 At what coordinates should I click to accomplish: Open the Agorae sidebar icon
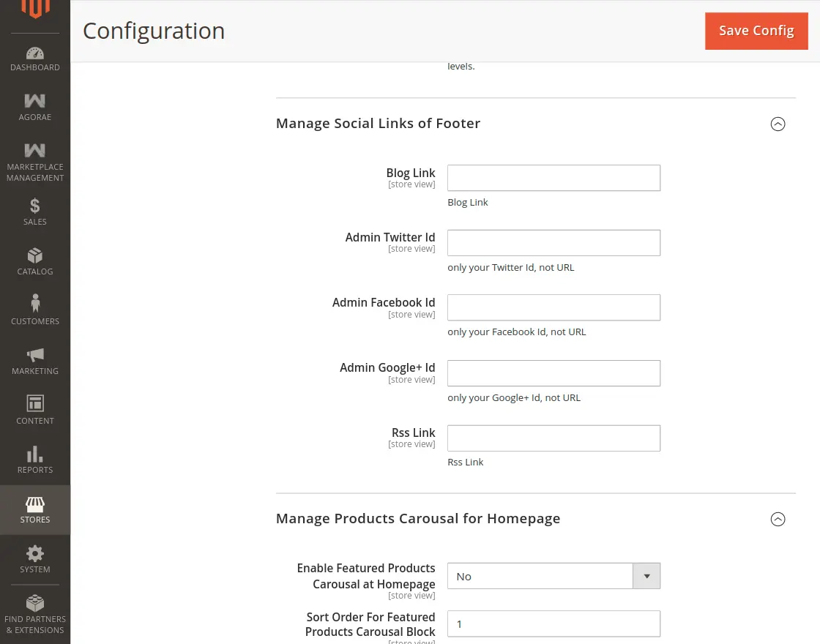[34, 101]
